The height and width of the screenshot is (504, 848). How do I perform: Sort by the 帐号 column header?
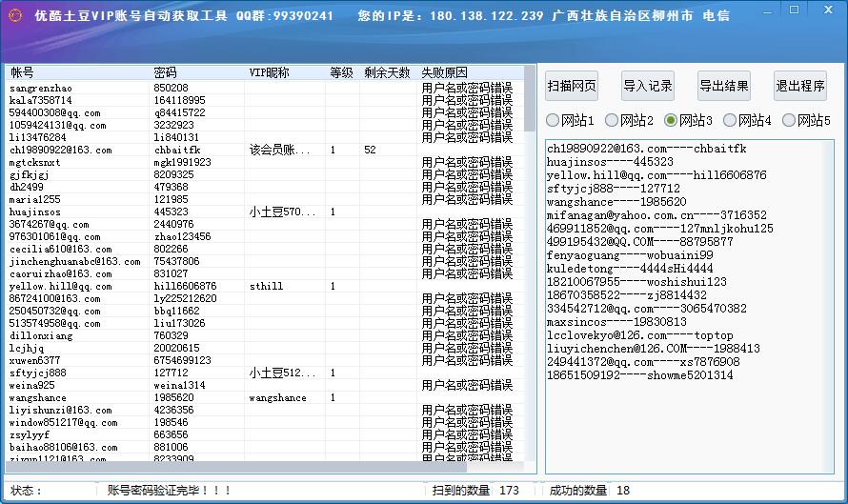(x=77, y=72)
